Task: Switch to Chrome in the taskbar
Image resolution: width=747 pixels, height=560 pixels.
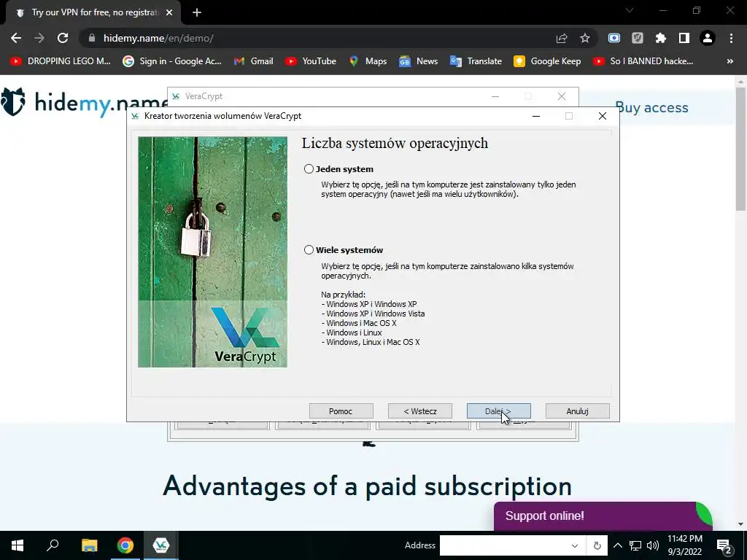Action: pos(125,545)
